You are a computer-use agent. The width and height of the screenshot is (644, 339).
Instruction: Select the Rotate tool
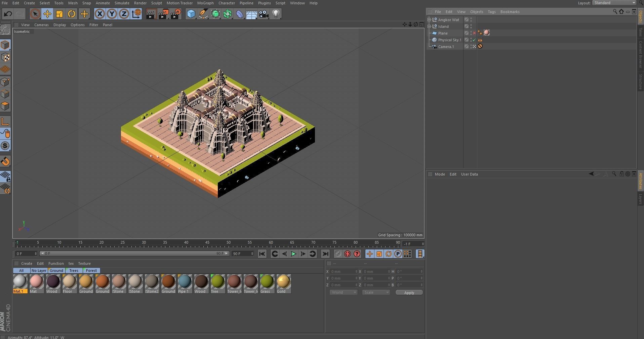click(x=72, y=14)
